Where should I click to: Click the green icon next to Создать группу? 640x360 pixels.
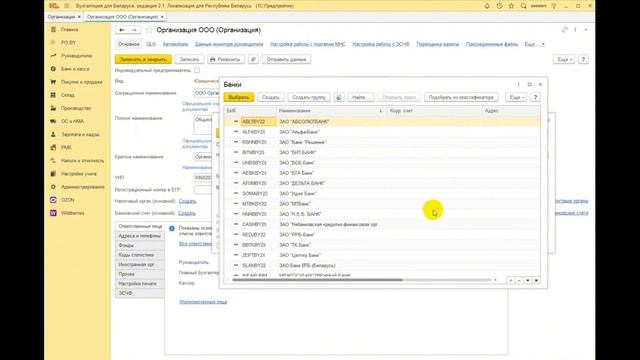tap(339, 98)
